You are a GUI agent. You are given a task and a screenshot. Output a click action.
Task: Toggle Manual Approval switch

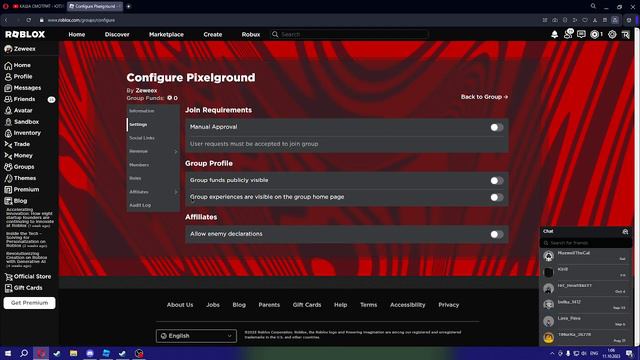pyautogui.click(x=496, y=127)
